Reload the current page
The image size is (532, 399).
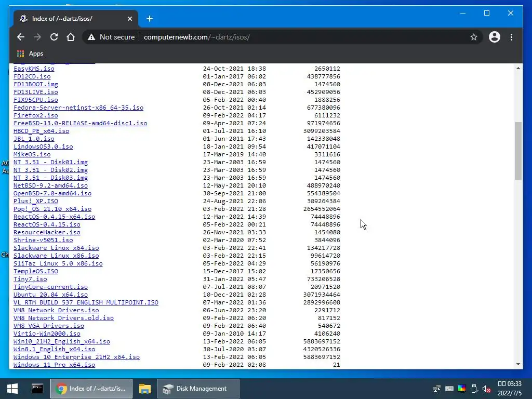click(x=54, y=37)
